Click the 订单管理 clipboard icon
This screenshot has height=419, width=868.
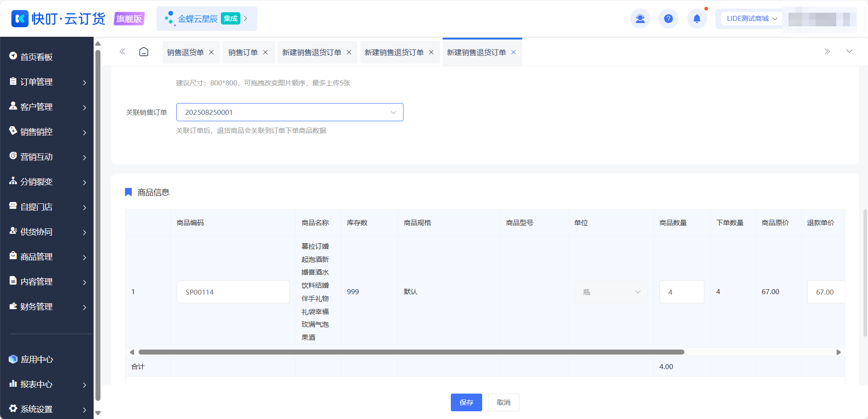[x=13, y=81]
